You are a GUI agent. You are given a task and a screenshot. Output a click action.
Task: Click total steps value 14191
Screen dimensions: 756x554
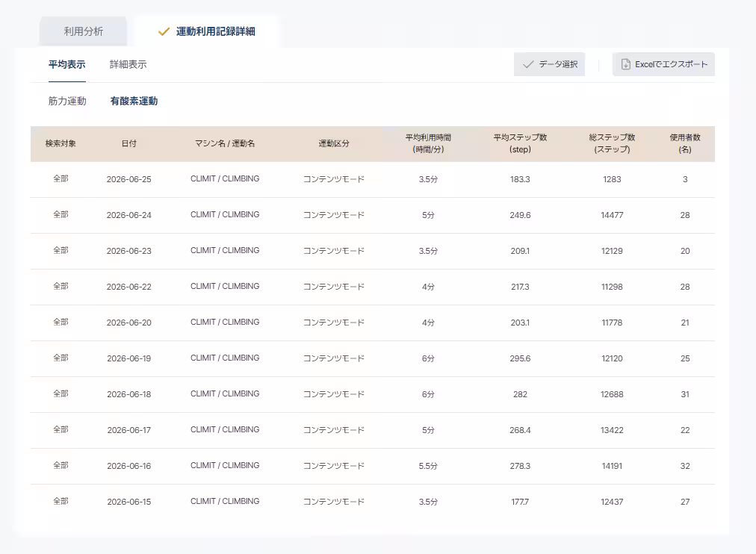(612, 466)
